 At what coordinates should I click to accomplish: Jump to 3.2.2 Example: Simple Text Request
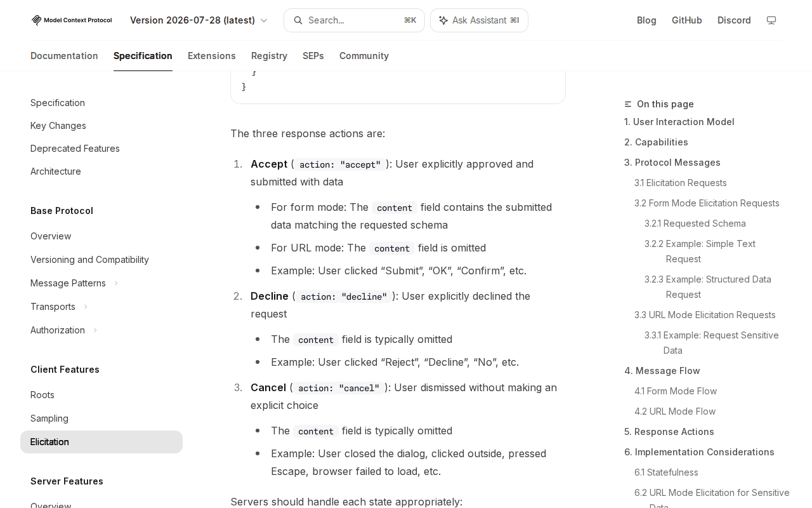700,251
